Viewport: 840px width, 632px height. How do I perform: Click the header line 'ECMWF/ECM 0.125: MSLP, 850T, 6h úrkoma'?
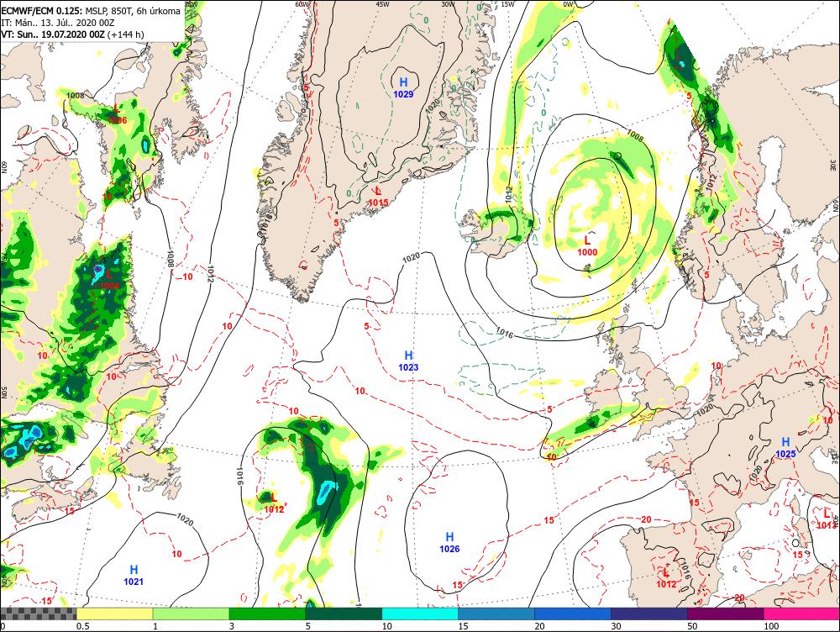click(x=91, y=11)
